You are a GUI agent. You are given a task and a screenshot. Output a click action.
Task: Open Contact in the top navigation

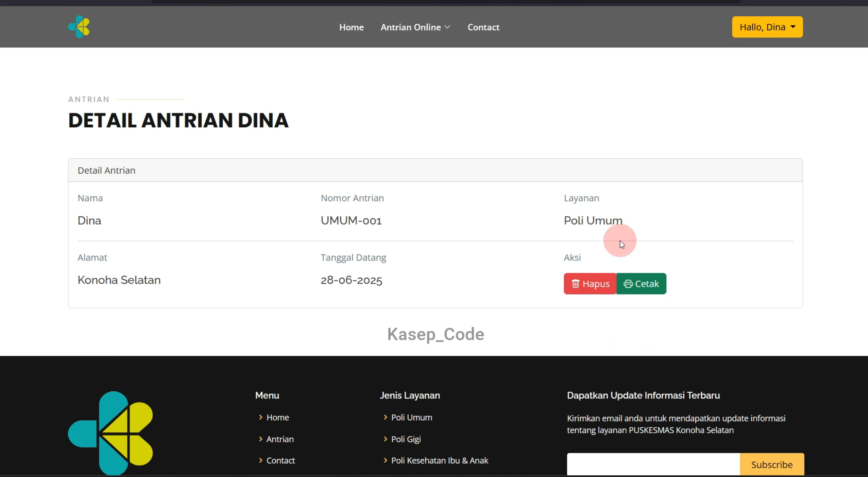coord(483,27)
